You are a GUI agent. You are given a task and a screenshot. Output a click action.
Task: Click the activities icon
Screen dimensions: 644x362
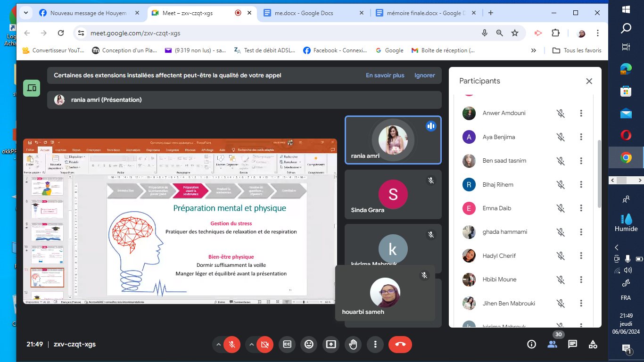[593, 344]
